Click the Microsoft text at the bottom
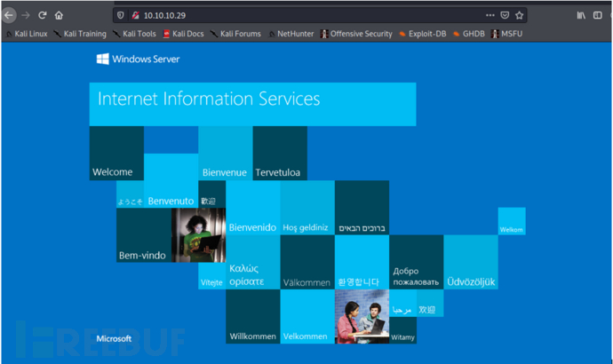 [114, 338]
